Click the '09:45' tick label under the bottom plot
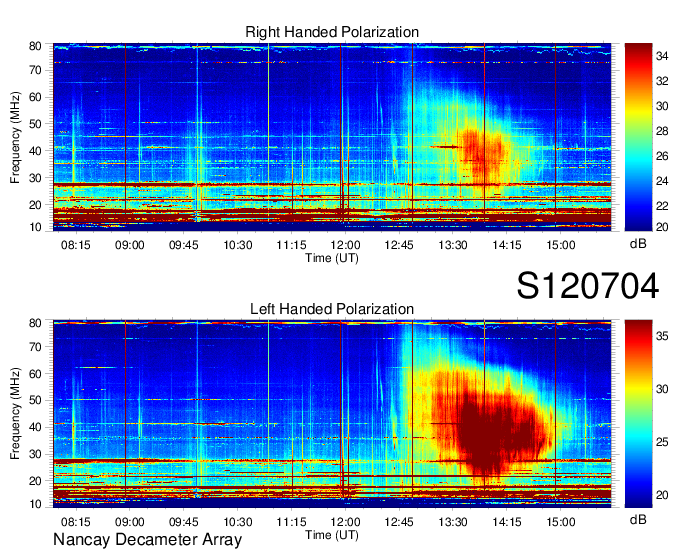Viewport: 680px width, 552px height. 183,521
